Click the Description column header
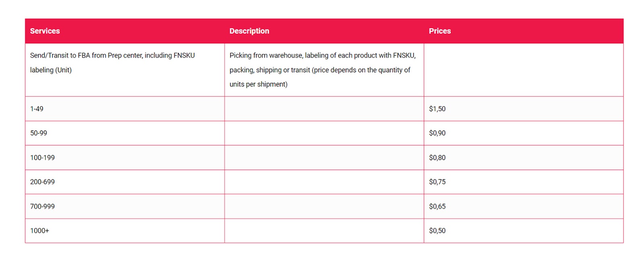Viewport: 644px width, 262px height. tap(249, 31)
